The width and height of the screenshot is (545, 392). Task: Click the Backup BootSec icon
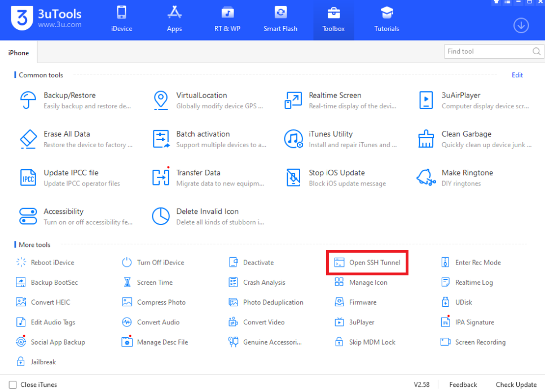tap(21, 282)
